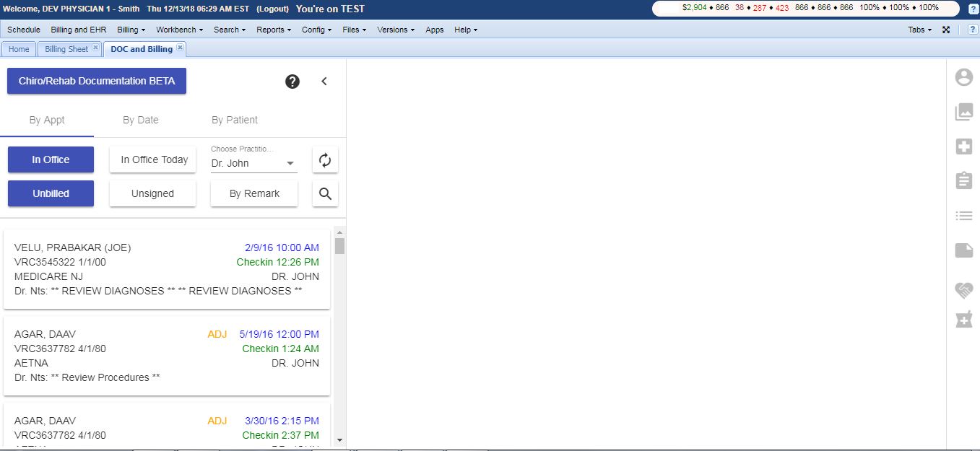Click the blue help icon at top right corner
Viewport: 980px width, 451px height.
pyautogui.click(x=973, y=9)
